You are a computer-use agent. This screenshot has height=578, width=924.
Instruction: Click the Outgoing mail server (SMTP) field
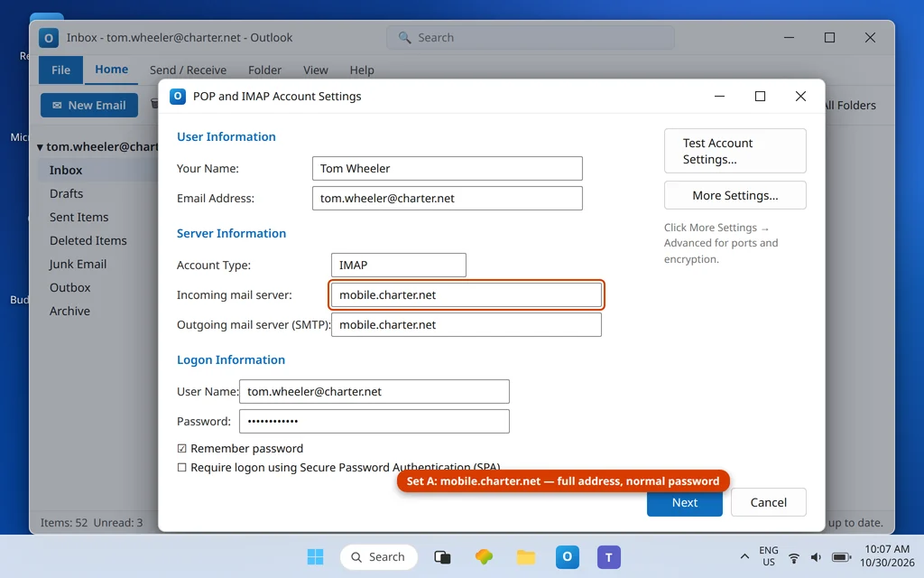click(x=467, y=325)
